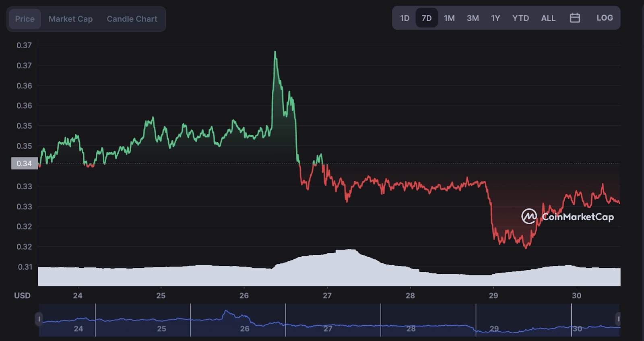Select the 1D time range
644x341 pixels.
click(405, 18)
